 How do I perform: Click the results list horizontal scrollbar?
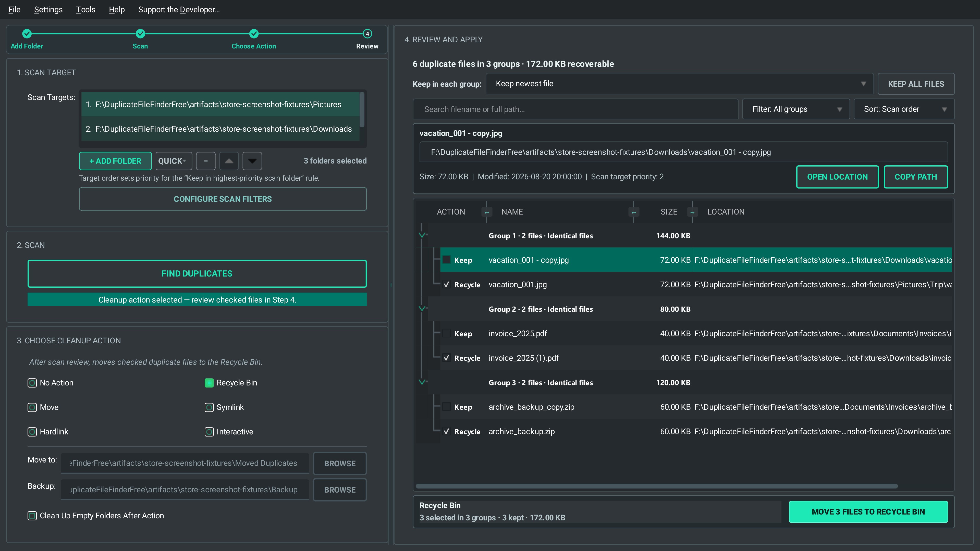pos(657,486)
